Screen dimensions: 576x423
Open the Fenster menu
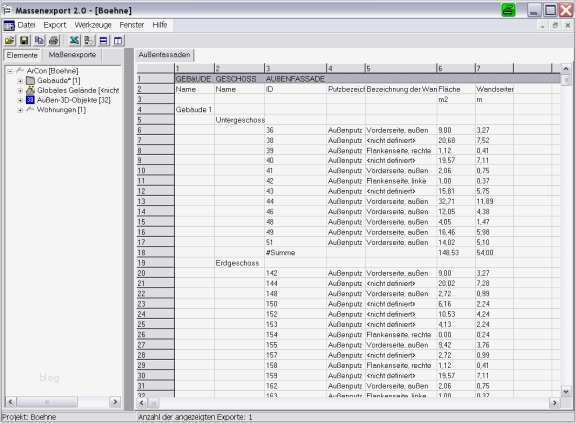point(132,25)
